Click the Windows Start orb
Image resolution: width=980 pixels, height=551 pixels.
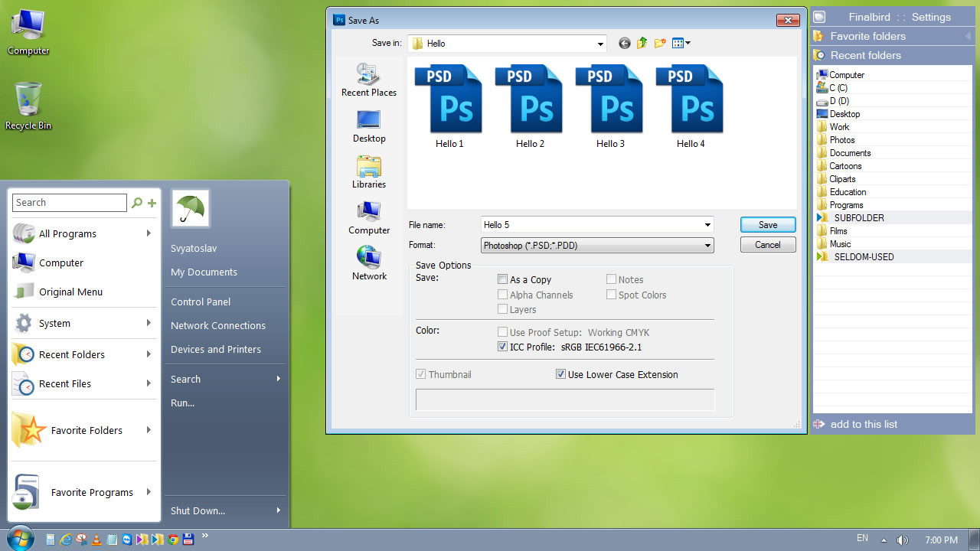20,539
